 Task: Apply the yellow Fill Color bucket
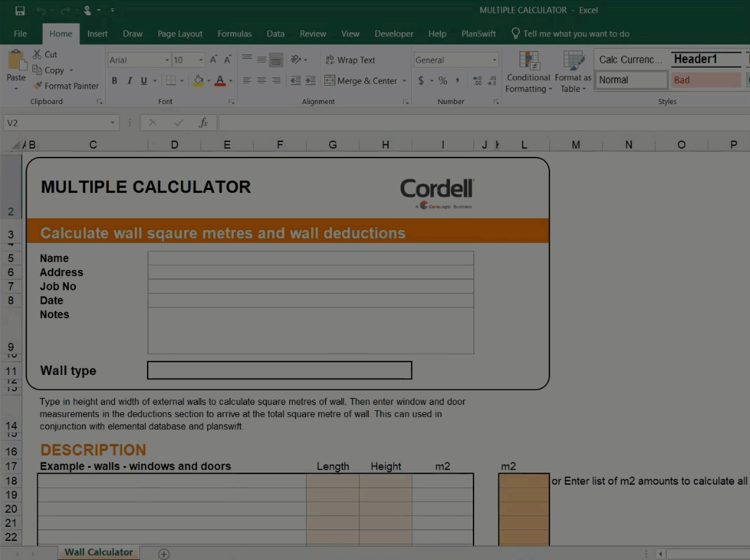(x=198, y=81)
